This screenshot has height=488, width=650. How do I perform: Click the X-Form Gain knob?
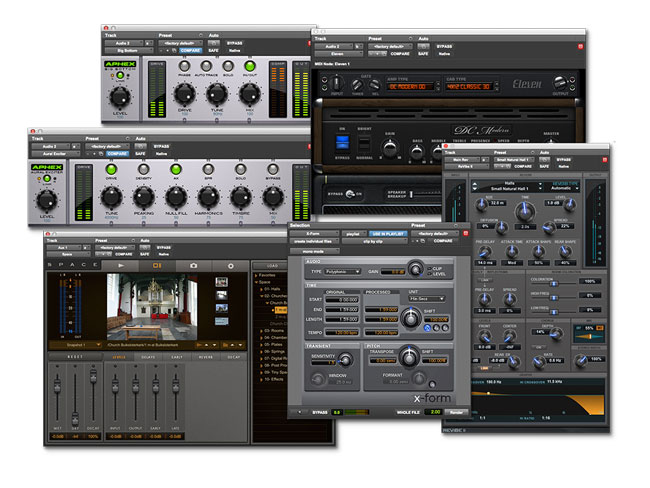pyautogui.click(x=415, y=269)
